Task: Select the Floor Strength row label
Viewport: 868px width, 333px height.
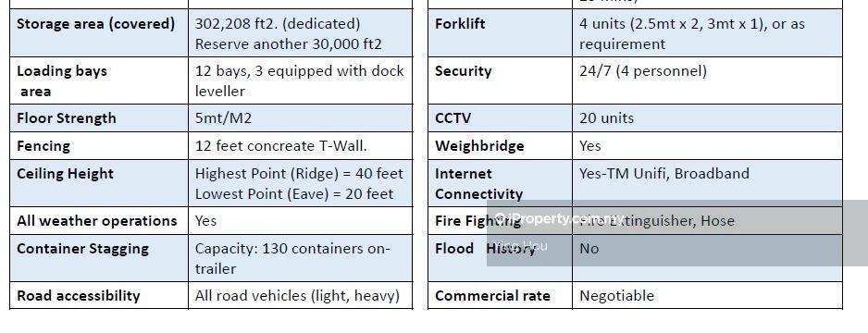Action: coord(67,118)
